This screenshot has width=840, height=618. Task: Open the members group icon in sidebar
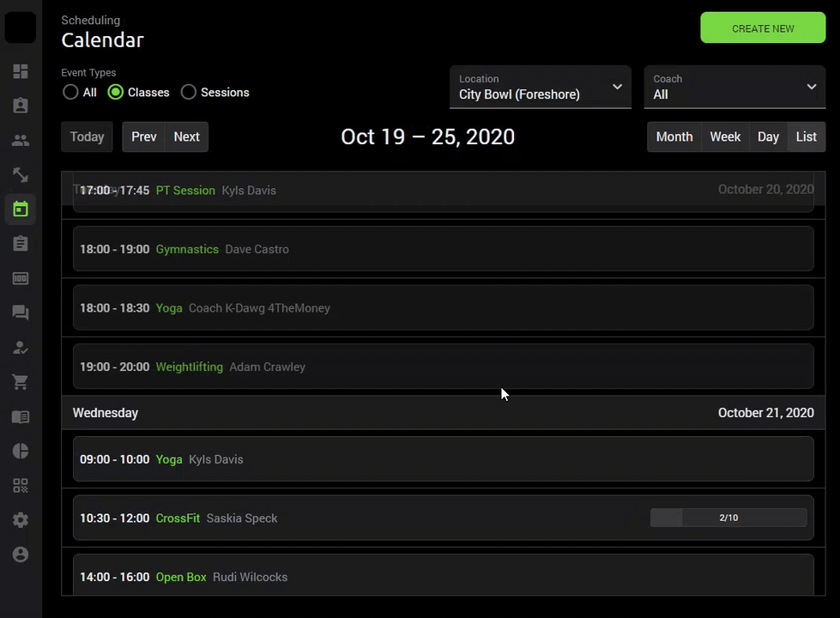point(21,141)
